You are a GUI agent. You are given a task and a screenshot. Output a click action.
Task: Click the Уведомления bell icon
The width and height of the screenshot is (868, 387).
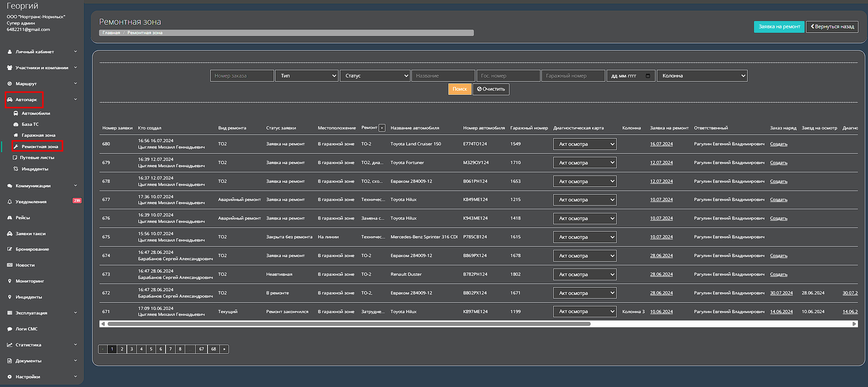[x=10, y=202]
